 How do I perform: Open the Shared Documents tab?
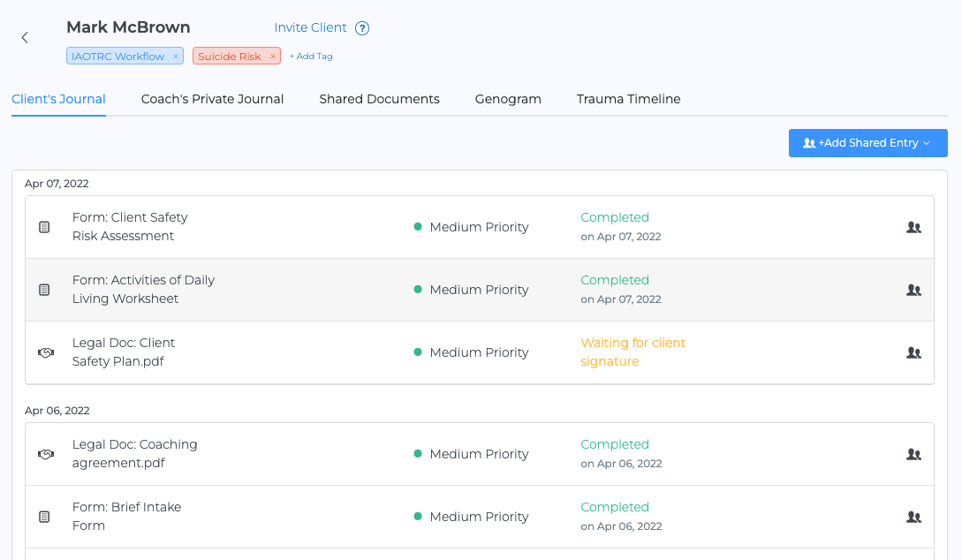coord(379,99)
